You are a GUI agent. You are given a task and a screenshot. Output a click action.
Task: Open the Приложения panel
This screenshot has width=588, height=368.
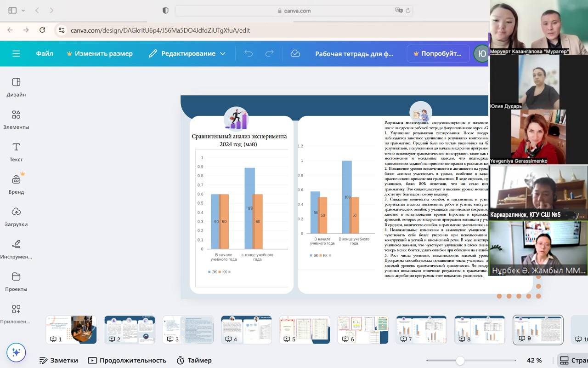(x=16, y=314)
